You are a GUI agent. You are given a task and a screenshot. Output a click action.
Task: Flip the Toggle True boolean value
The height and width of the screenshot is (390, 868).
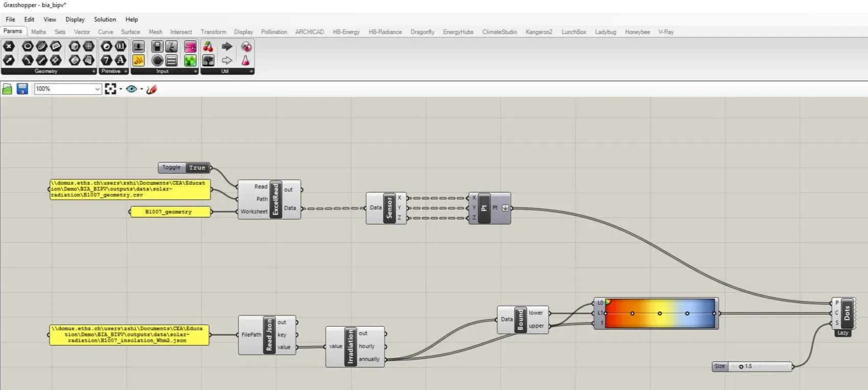(x=197, y=167)
